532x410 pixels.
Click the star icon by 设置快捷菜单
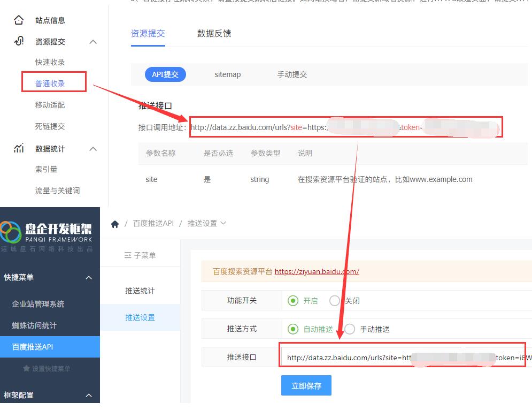tap(26, 368)
